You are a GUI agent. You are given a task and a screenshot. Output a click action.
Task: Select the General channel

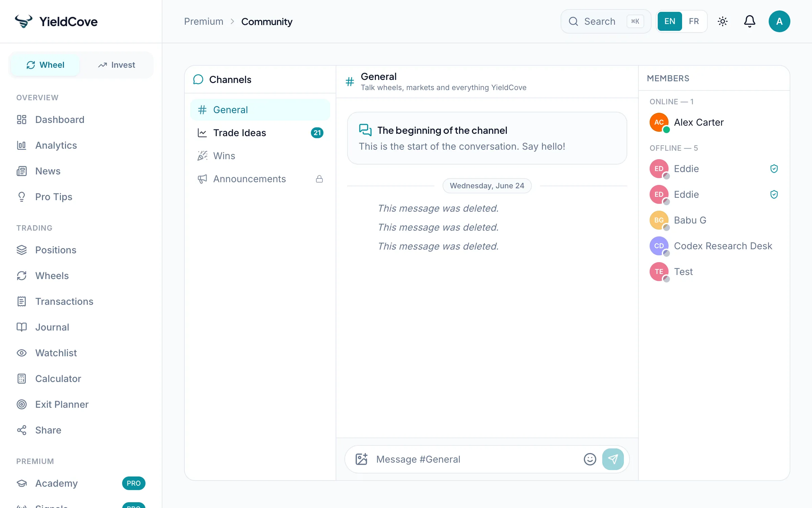[x=260, y=110]
